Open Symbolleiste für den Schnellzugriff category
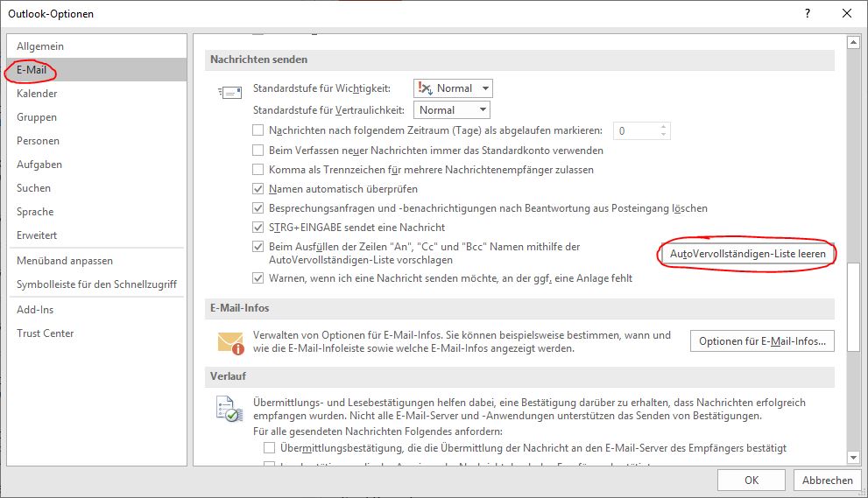Image resolution: width=868 pixels, height=498 pixels. (x=97, y=284)
